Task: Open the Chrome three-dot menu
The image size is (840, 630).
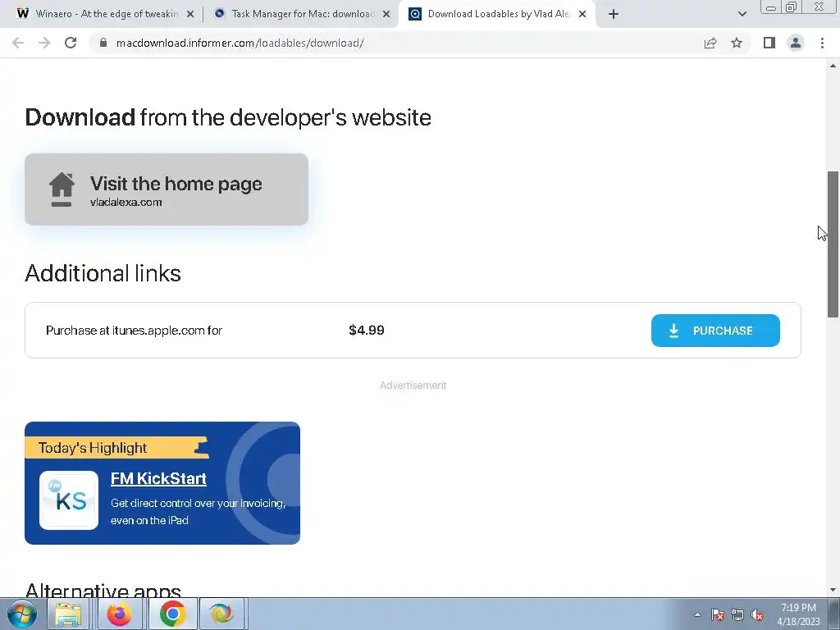Action: click(822, 43)
